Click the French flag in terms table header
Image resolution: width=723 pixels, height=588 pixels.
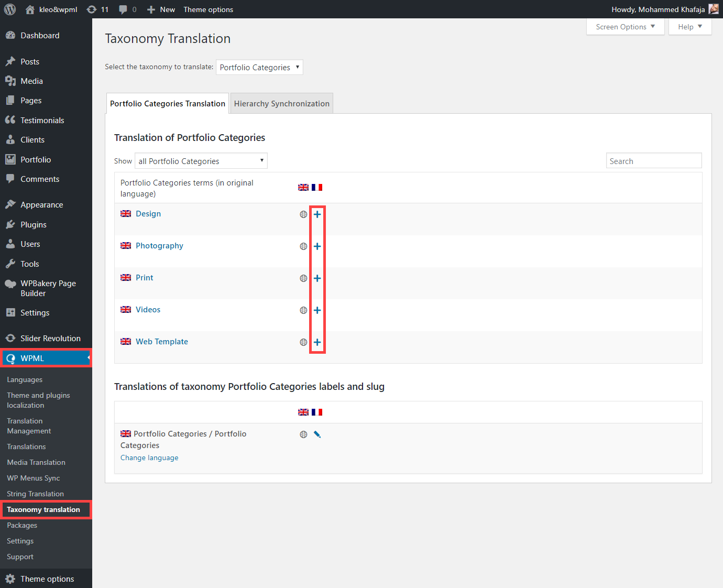317,187
